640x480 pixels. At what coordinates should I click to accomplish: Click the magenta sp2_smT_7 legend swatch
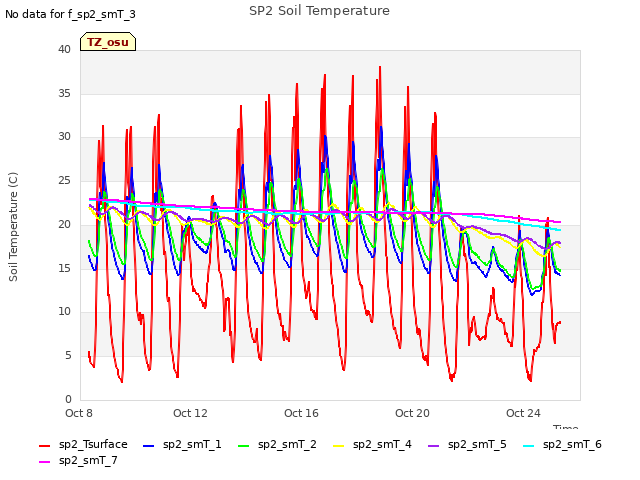(x=44, y=462)
